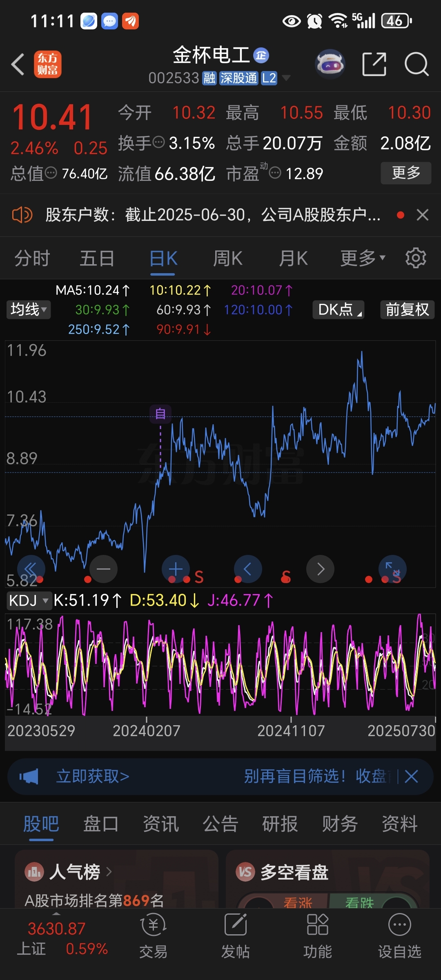Toggle the 前复权 adjustment button
441x980 pixels.
coord(407,310)
